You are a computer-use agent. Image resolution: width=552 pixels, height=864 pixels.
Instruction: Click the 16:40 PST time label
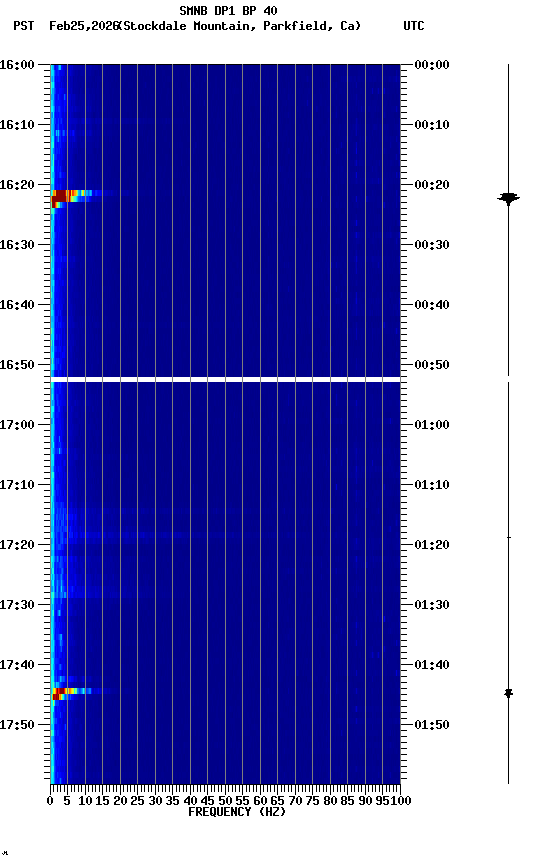17,305
